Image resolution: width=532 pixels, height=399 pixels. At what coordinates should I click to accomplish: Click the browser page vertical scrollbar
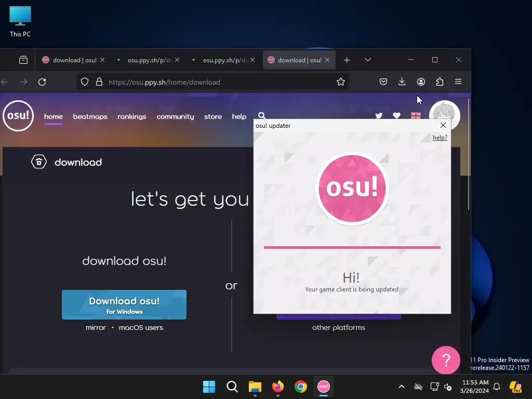click(x=469, y=154)
